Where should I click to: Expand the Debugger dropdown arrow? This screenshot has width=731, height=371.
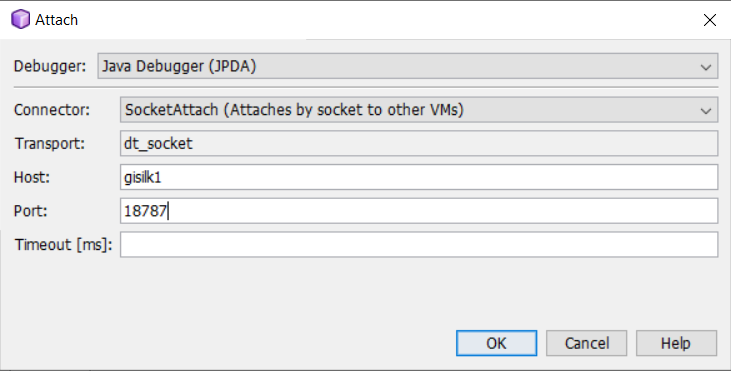click(x=706, y=67)
